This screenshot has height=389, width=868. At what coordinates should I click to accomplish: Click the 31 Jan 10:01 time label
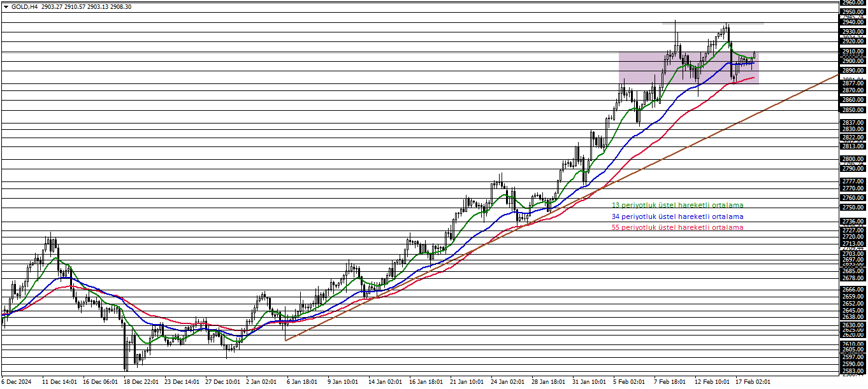(x=590, y=382)
